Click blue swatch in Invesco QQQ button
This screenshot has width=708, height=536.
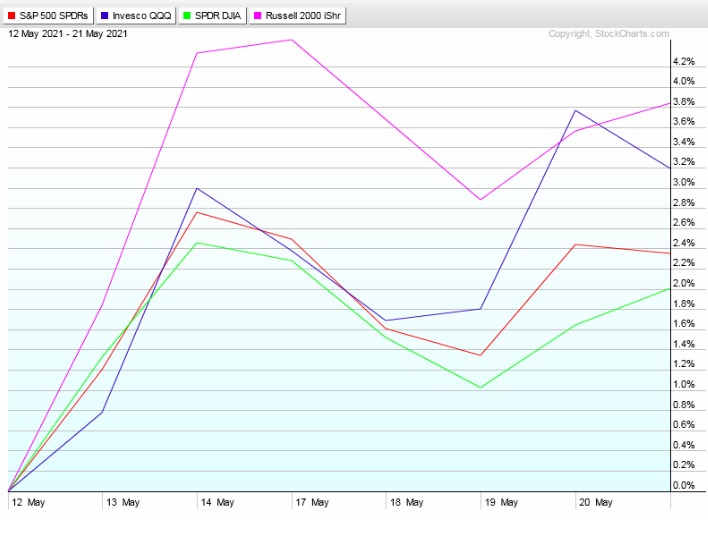pyautogui.click(x=105, y=16)
